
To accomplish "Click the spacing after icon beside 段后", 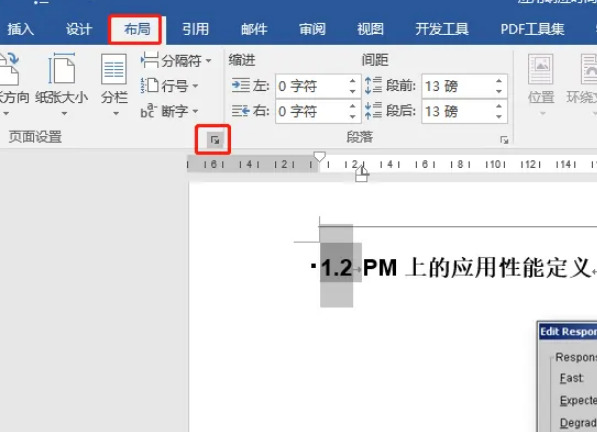I will click(373, 111).
